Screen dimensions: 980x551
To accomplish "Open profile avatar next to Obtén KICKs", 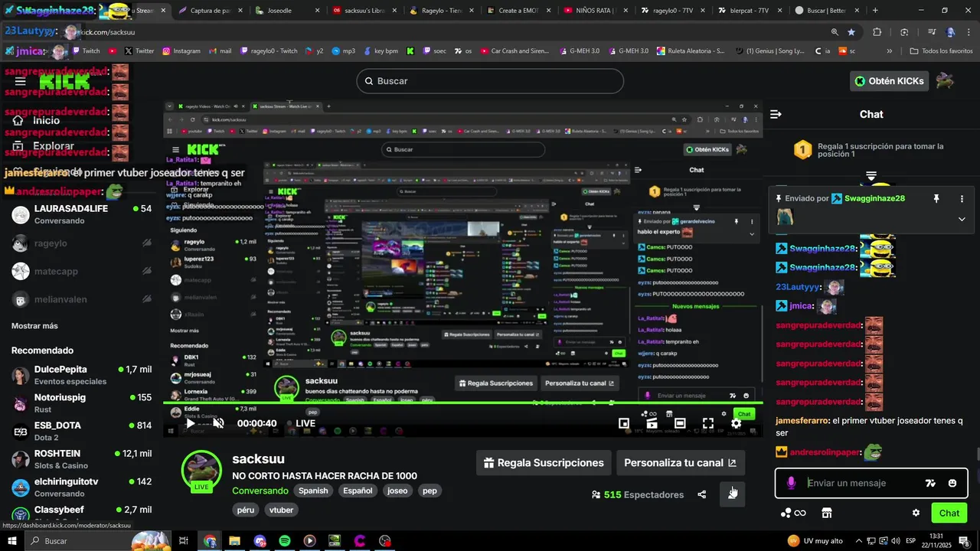I will (945, 81).
